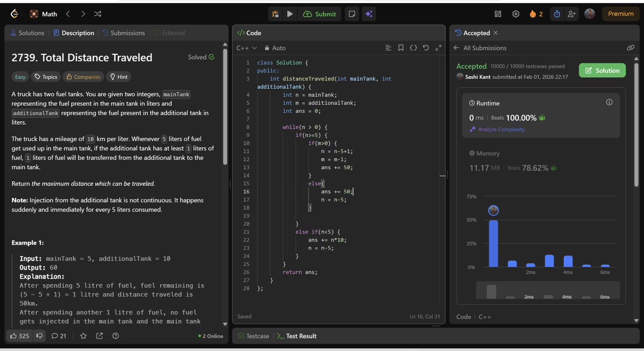Viewport: 644px width, 351px height.
Task: Share the problem link icon
Action: point(99,336)
